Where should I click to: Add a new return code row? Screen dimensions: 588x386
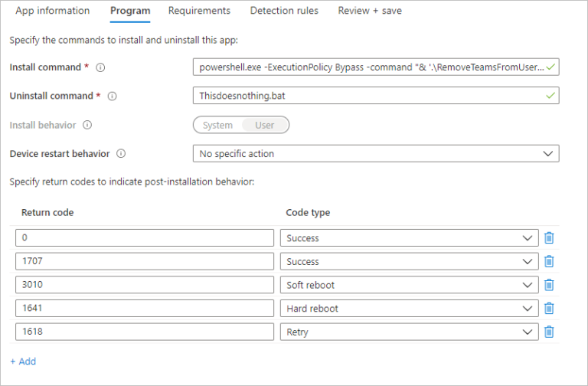pyautogui.click(x=23, y=361)
